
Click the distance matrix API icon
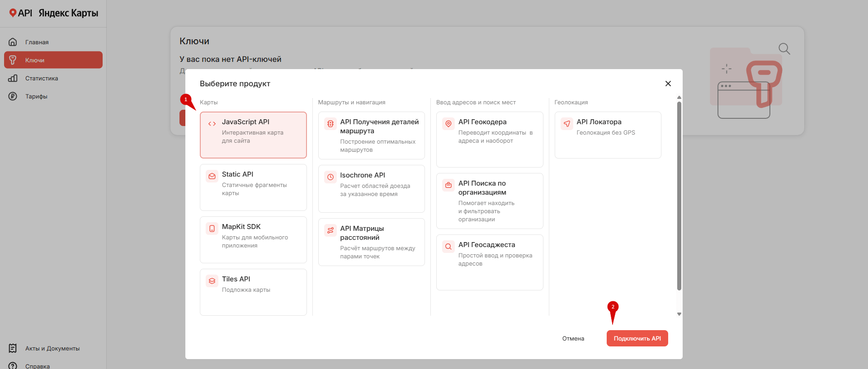(330, 230)
